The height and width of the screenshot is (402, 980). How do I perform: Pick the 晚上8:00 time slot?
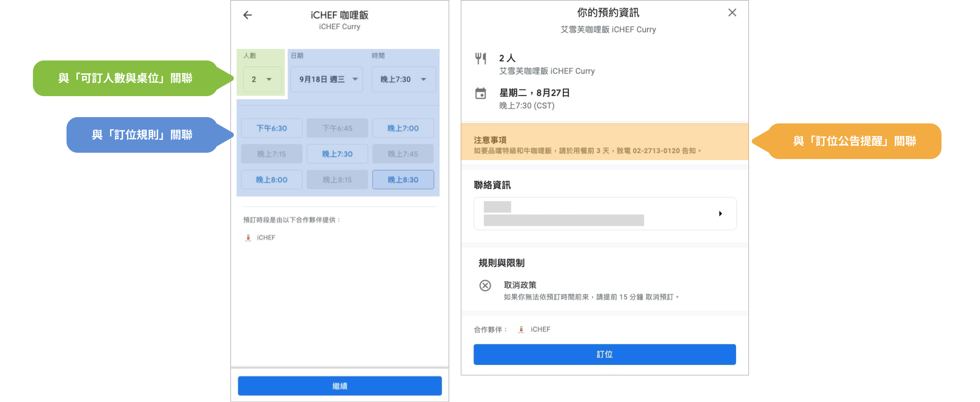(272, 180)
